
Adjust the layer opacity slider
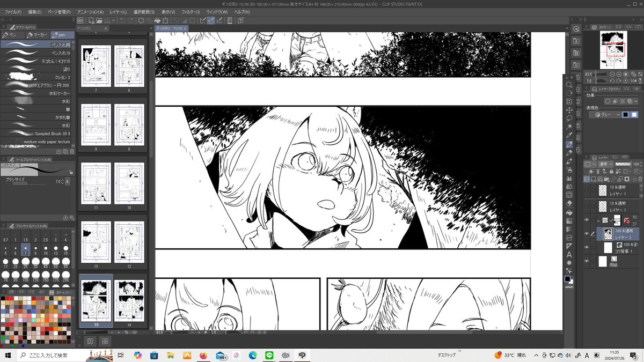tap(624, 164)
